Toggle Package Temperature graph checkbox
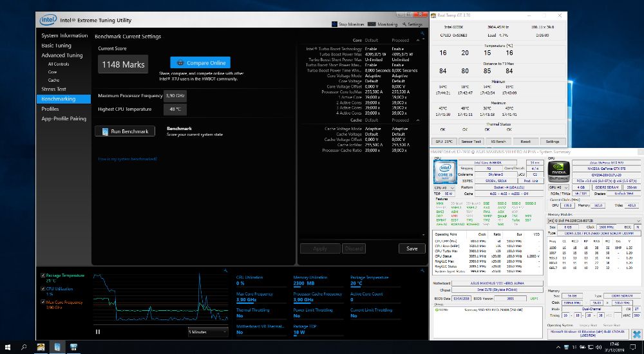Screen dimensions: 644x354 (43, 275)
